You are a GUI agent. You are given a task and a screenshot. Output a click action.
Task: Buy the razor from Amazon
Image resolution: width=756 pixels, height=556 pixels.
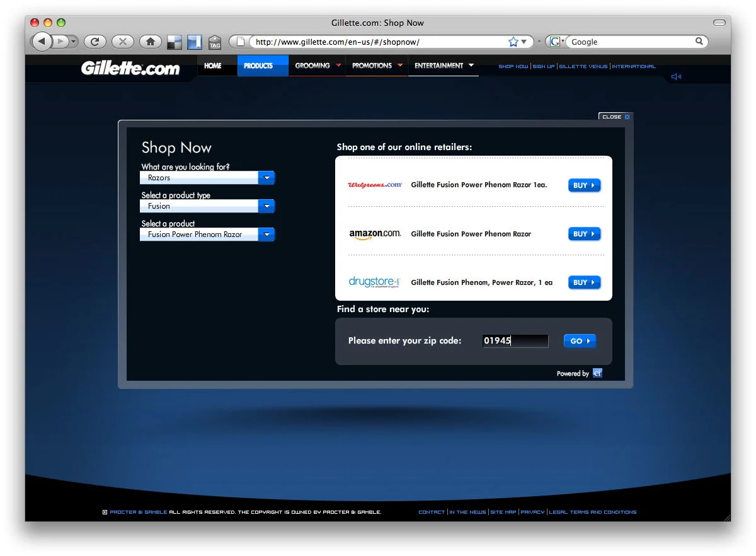pos(585,234)
